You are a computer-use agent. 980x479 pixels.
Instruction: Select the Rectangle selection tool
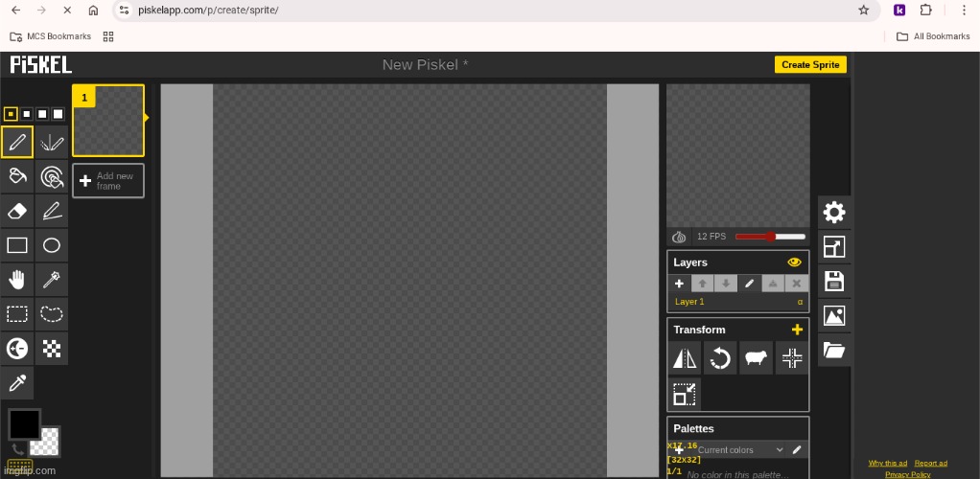pyautogui.click(x=17, y=313)
